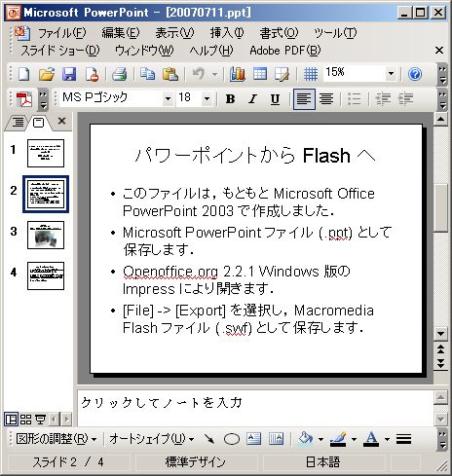Print using the printer icon
The width and height of the screenshot is (452, 476).
(x=119, y=74)
